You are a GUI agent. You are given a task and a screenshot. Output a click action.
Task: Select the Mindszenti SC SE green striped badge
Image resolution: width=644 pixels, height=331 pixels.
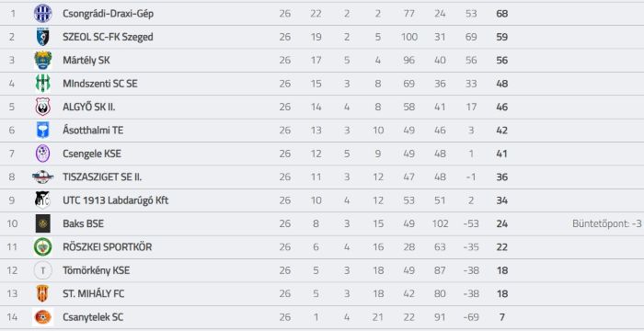(42, 84)
